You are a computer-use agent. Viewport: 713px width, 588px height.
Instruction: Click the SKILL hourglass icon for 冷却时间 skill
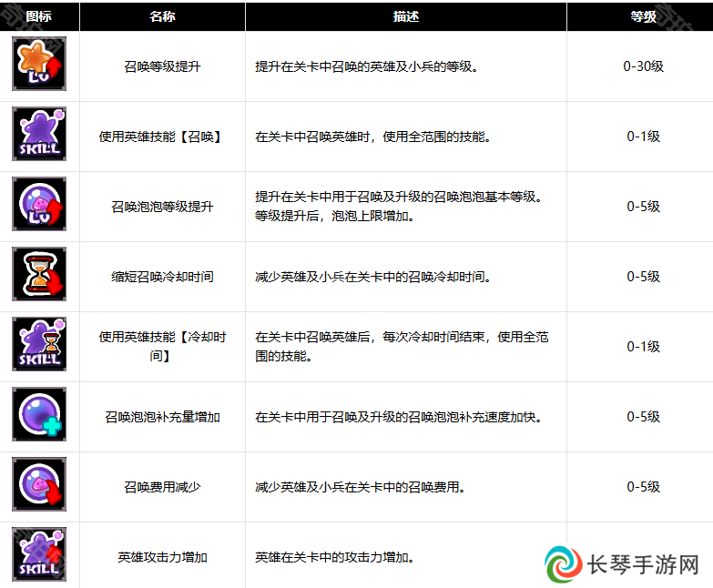click(39, 344)
